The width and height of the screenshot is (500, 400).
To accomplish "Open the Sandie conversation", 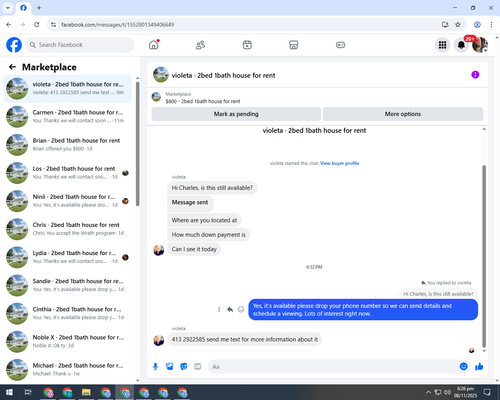I will 67,285.
